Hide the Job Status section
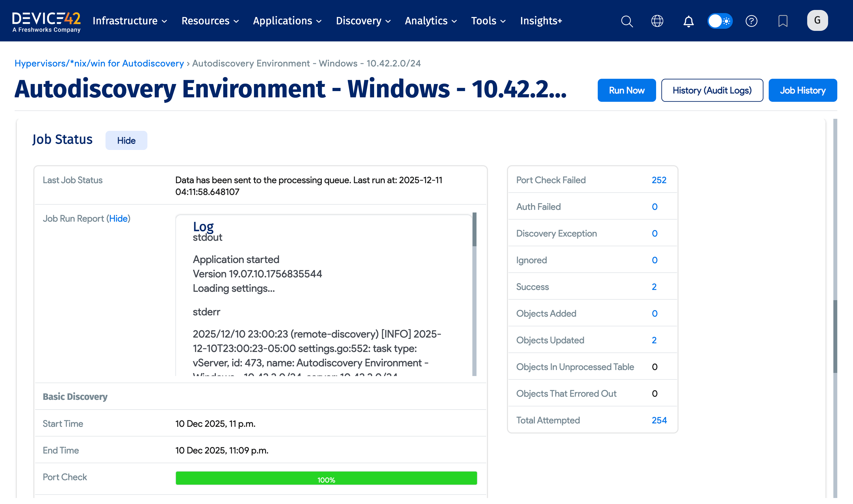853x504 pixels. [126, 140]
